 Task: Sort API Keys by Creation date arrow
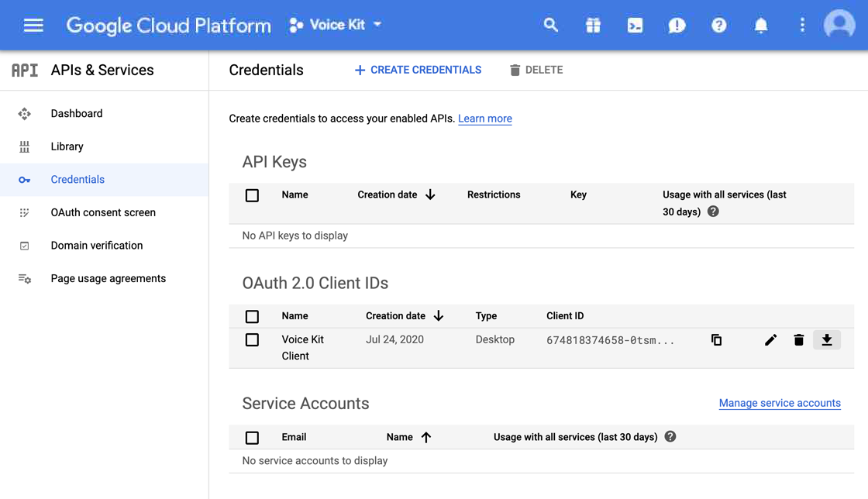pyautogui.click(x=430, y=194)
